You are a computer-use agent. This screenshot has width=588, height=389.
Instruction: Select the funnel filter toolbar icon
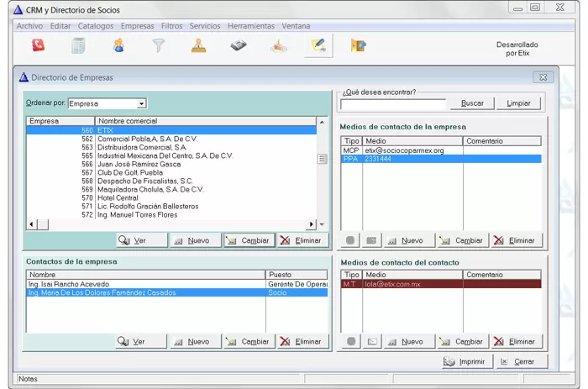coord(158,46)
